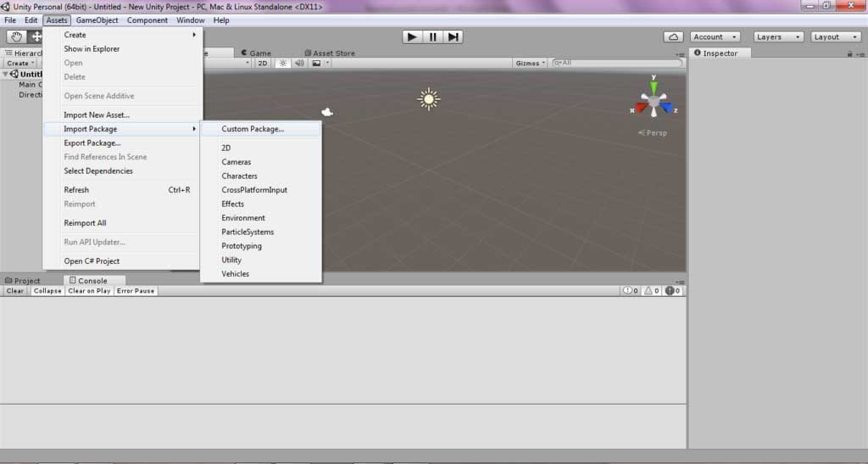Open the Layers dropdown
868x464 pixels.
pyautogui.click(x=778, y=37)
